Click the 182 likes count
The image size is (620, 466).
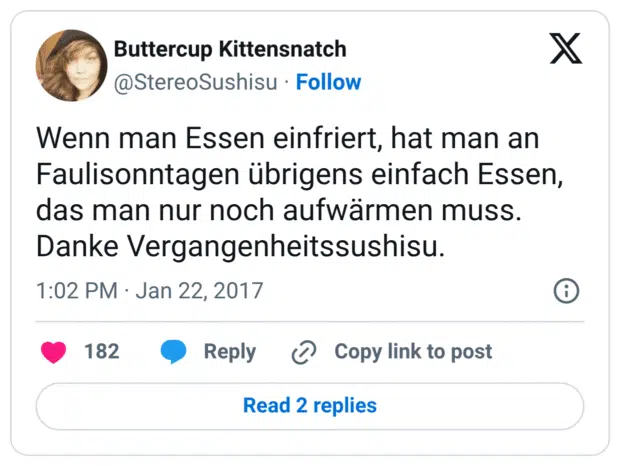click(101, 351)
